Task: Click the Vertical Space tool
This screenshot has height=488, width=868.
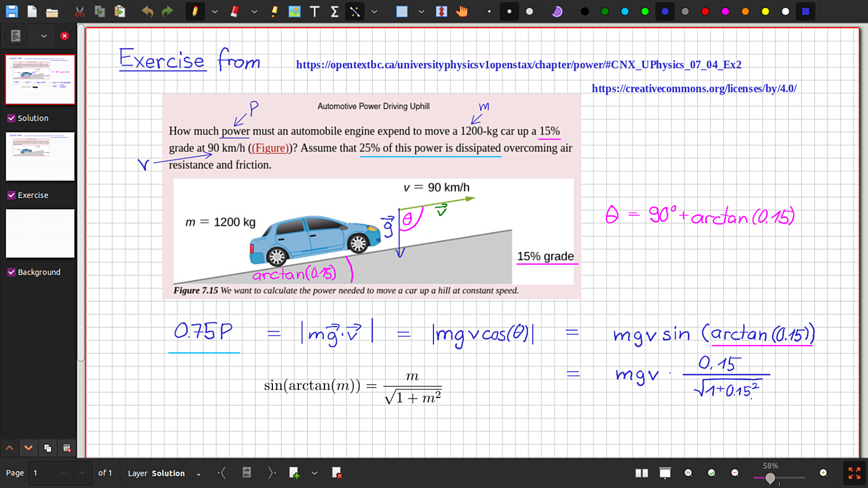Action: point(442,12)
